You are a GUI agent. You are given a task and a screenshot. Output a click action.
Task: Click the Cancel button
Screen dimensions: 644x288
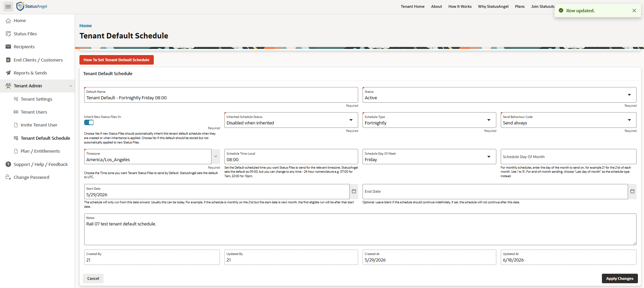pyautogui.click(x=93, y=278)
